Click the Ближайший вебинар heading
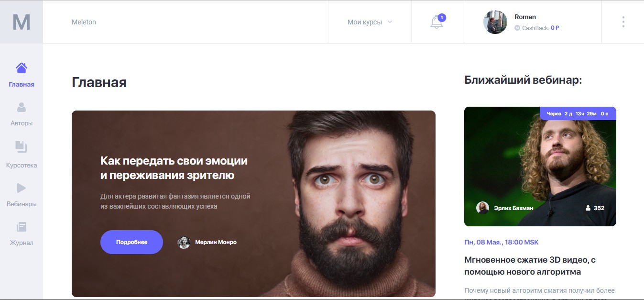 [x=523, y=80]
